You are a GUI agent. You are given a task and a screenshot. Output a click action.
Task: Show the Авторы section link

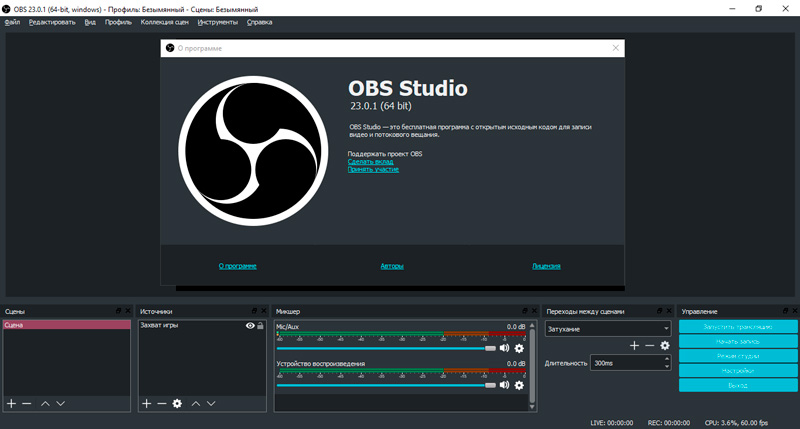(392, 266)
